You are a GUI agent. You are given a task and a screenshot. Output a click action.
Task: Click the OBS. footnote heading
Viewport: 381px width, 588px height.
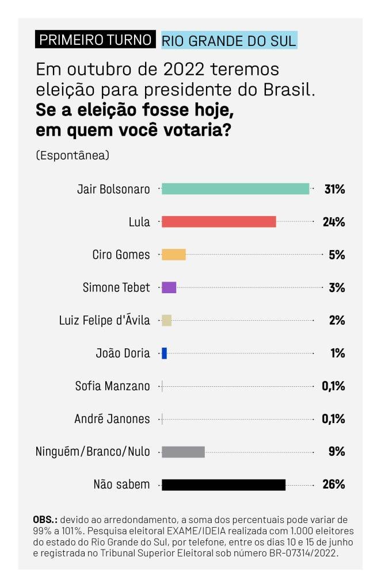(x=45, y=520)
